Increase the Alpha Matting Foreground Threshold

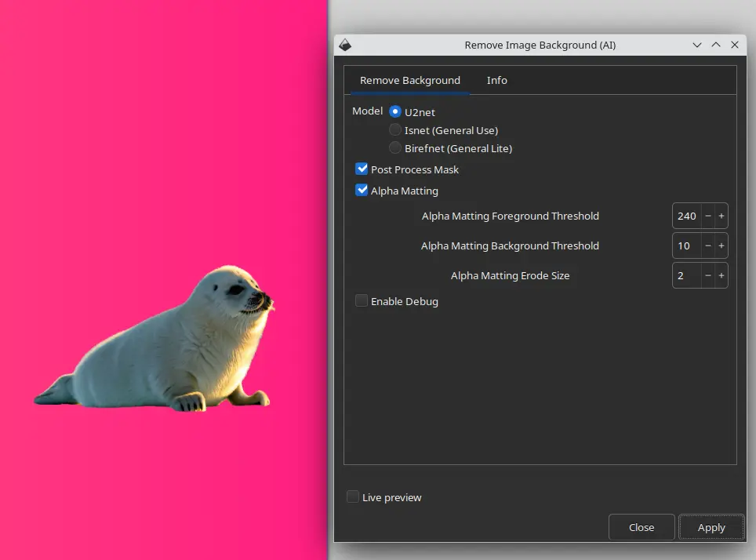point(721,216)
